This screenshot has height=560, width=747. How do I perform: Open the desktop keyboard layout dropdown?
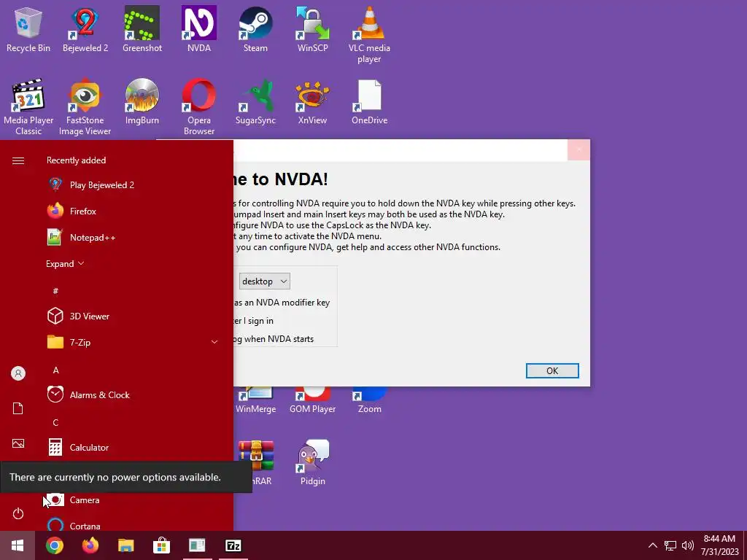(264, 281)
